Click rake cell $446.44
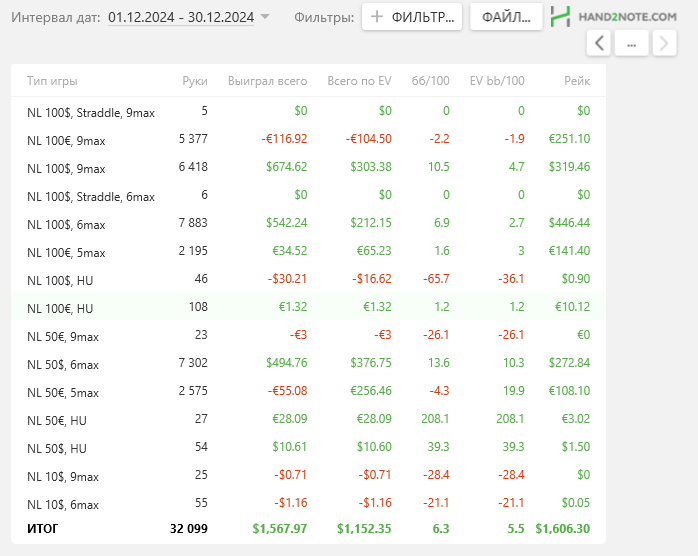The height and width of the screenshot is (556, 698). pyautogui.click(x=569, y=223)
